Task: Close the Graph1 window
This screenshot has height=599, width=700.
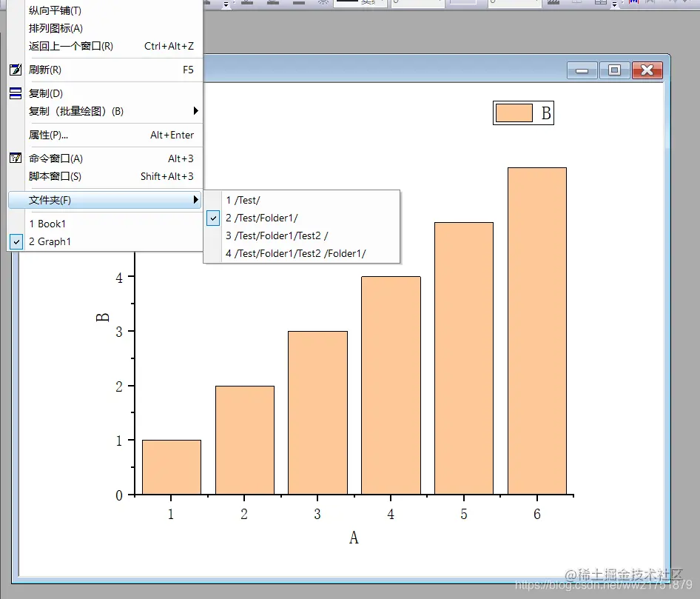Action: [x=647, y=70]
